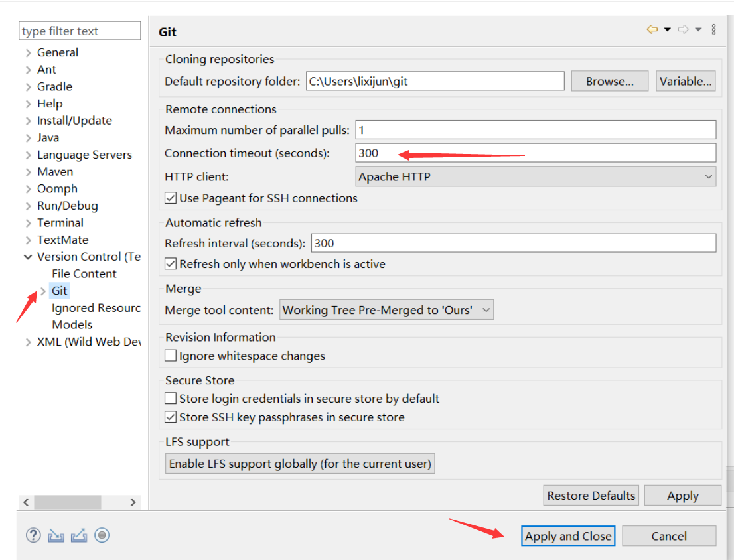Select Maven in the preferences tree

(x=55, y=172)
